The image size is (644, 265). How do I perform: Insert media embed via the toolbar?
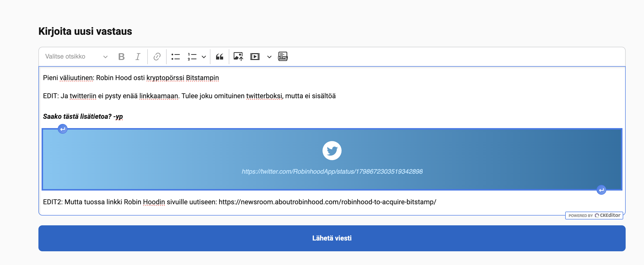[x=255, y=57]
